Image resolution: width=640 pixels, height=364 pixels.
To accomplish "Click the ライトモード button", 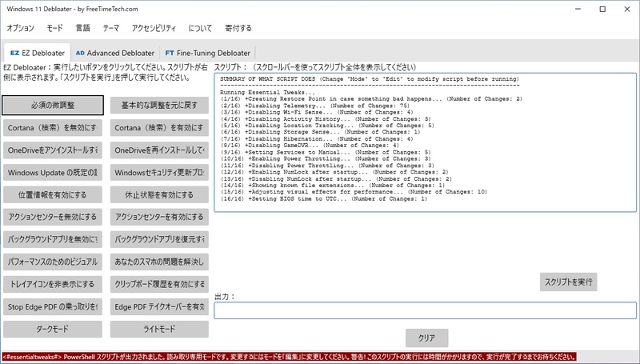I will click(159, 329).
